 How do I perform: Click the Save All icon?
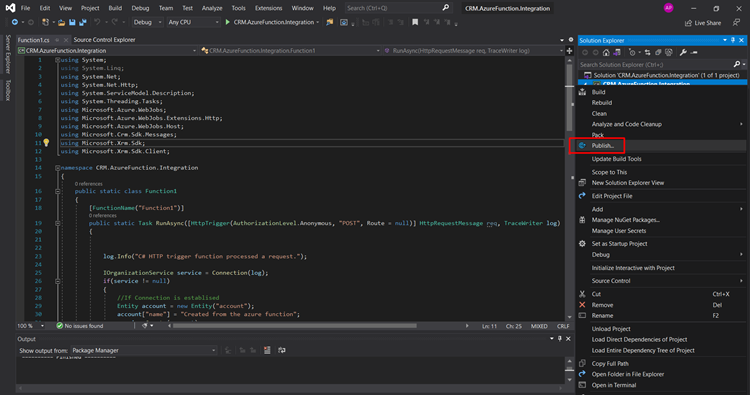83,22
